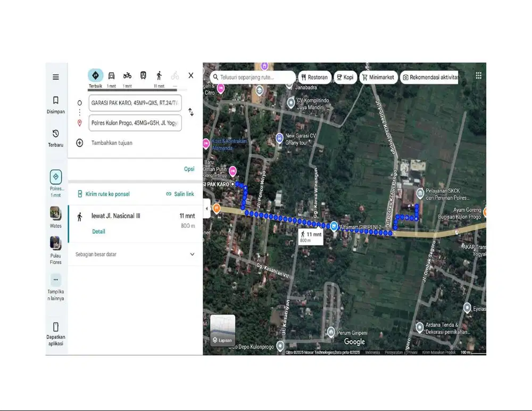Open the route Detail link
Image resolution: width=532 pixels, height=411 pixels.
click(99, 232)
